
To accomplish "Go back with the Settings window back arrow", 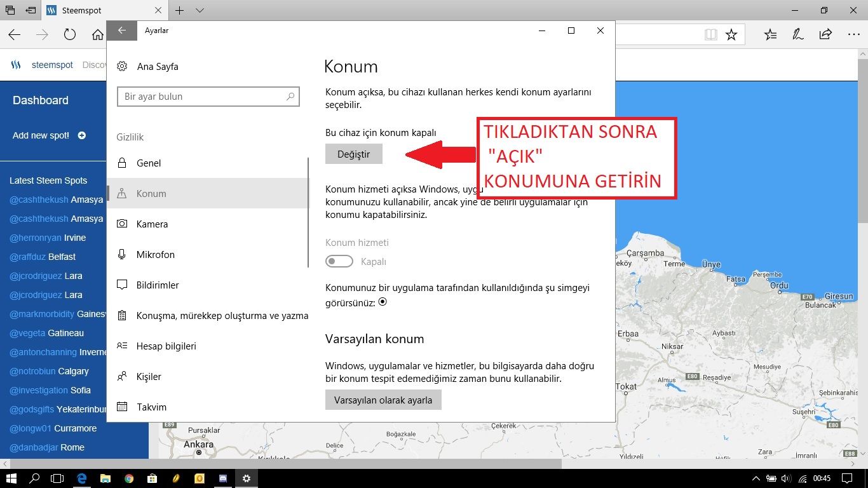I will [122, 30].
